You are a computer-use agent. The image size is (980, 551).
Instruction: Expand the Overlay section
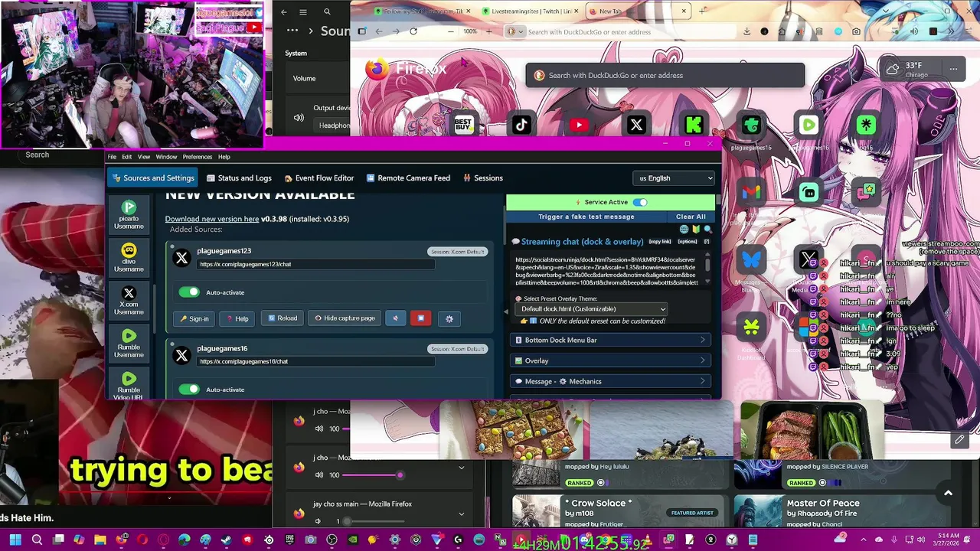(611, 360)
